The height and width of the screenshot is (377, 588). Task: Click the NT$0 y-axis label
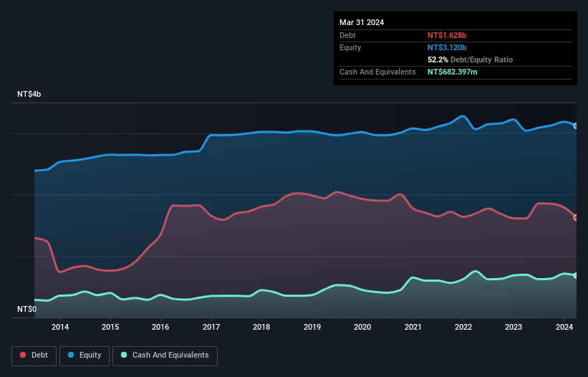pyautogui.click(x=27, y=309)
